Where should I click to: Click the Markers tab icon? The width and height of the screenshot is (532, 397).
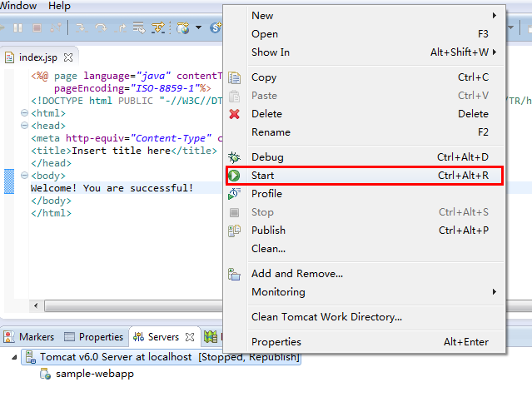(x=9, y=337)
